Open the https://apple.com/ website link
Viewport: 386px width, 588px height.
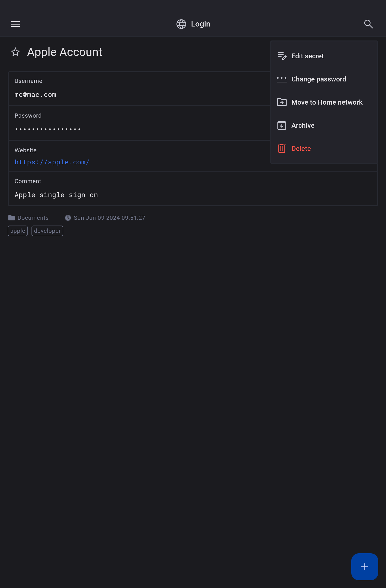(52, 162)
